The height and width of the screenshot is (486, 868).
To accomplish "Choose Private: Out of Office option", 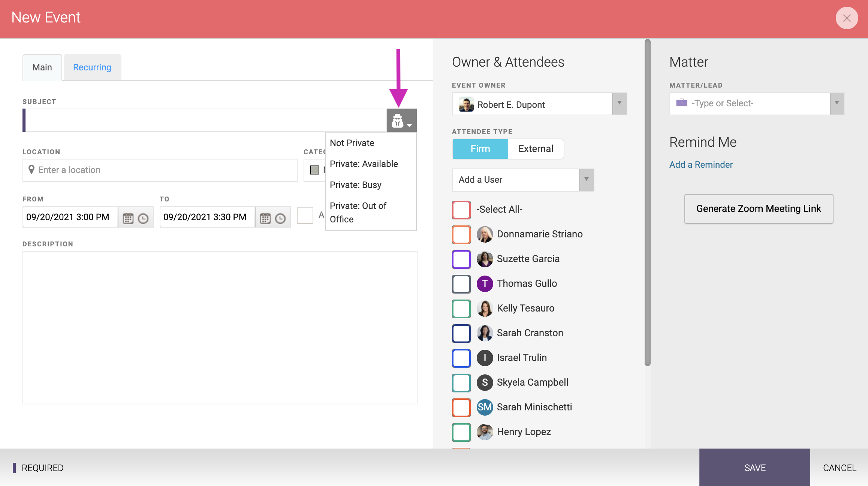I will 371,213.
